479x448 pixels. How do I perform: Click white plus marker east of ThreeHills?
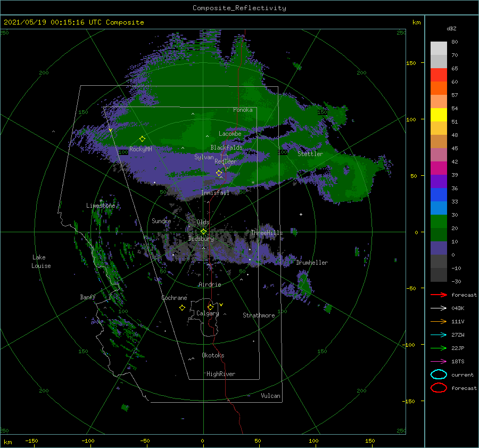click(301, 214)
